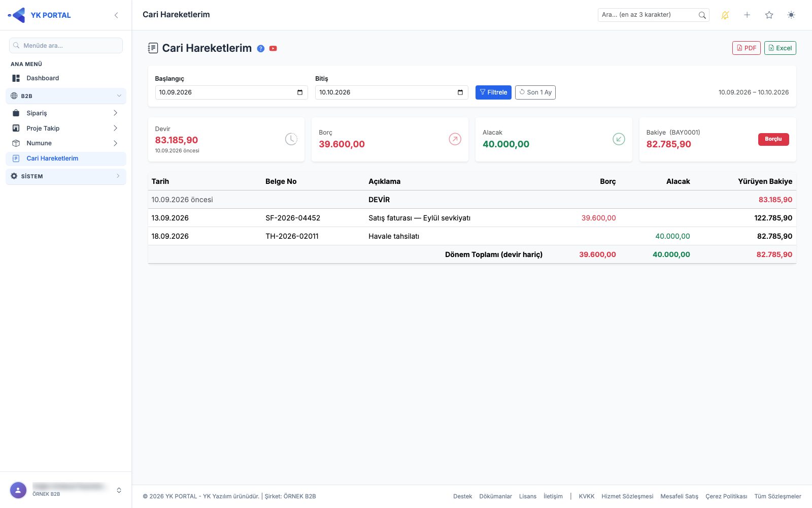Open the red YouTube video icon
The width and height of the screenshot is (812, 508).
(273, 49)
